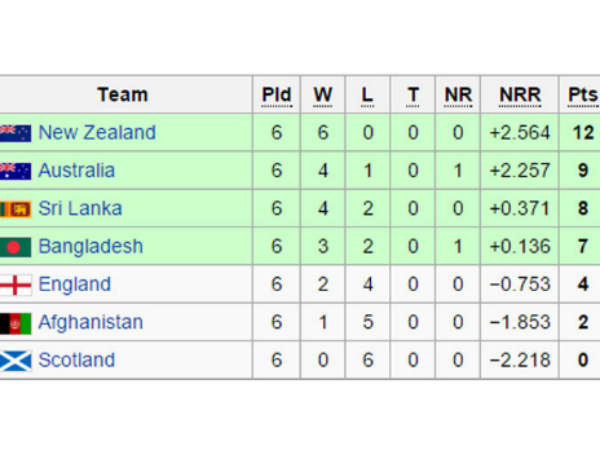Open the New Zealand team link
Screen dimensions: 600x450
pos(97,133)
